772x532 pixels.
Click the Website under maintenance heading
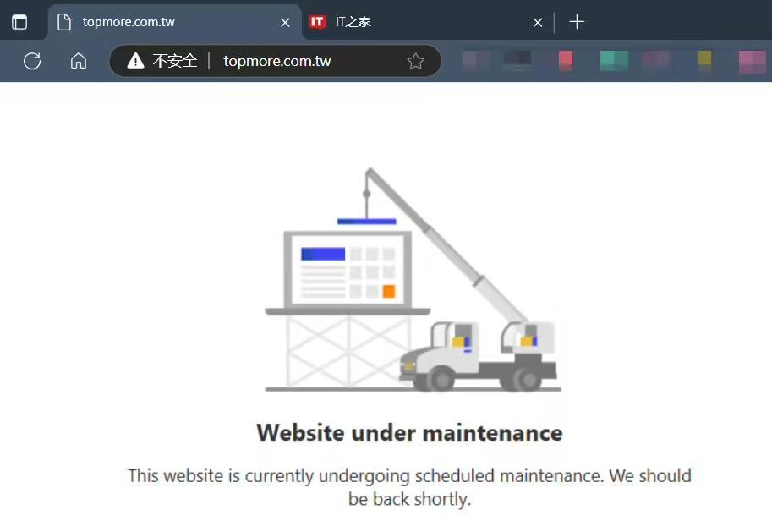[x=409, y=433]
